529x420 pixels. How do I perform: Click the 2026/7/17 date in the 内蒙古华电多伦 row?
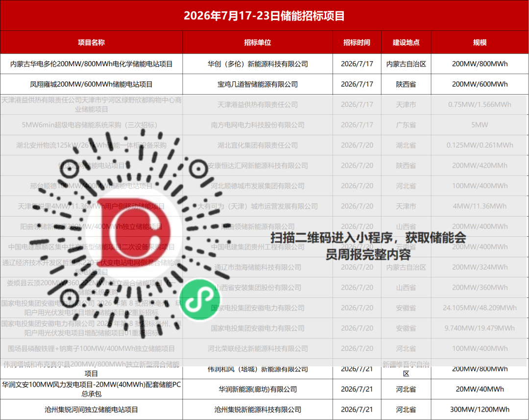(x=357, y=64)
